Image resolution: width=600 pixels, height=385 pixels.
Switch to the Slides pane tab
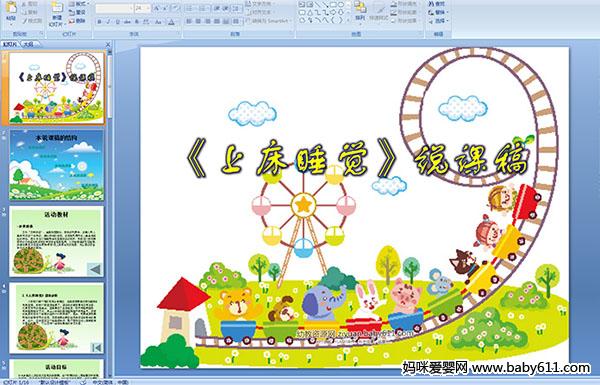click(x=10, y=44)
